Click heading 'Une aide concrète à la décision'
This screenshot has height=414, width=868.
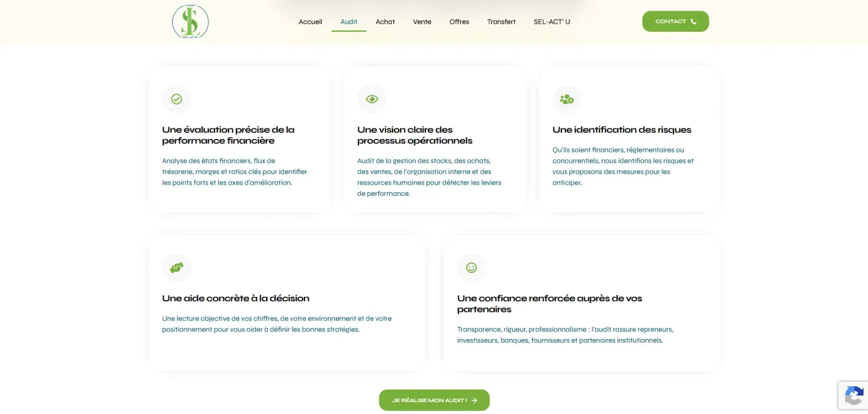236,298
